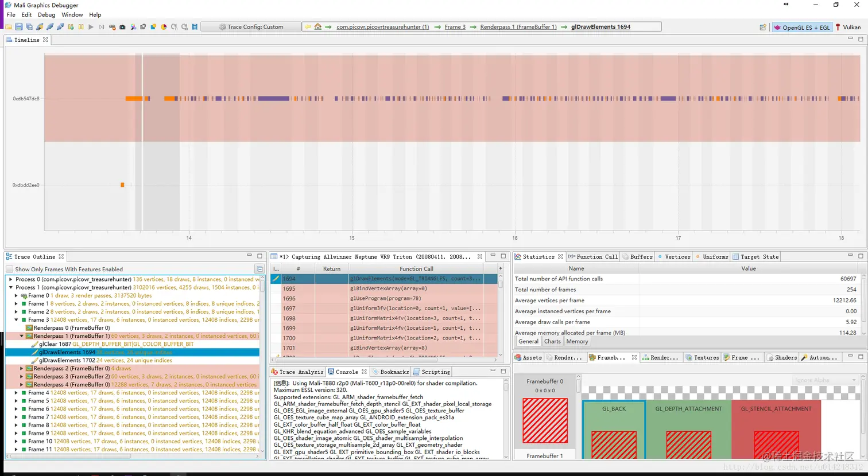
Task: Collapse Renderpass 1 (FrameBuffer 1) node
Action: [x=22, y=336]
